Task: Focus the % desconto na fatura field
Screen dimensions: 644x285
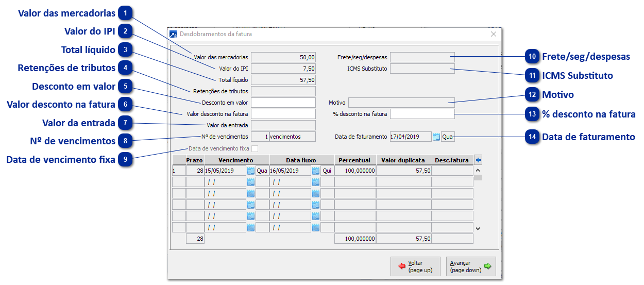Action: (422, 113)
